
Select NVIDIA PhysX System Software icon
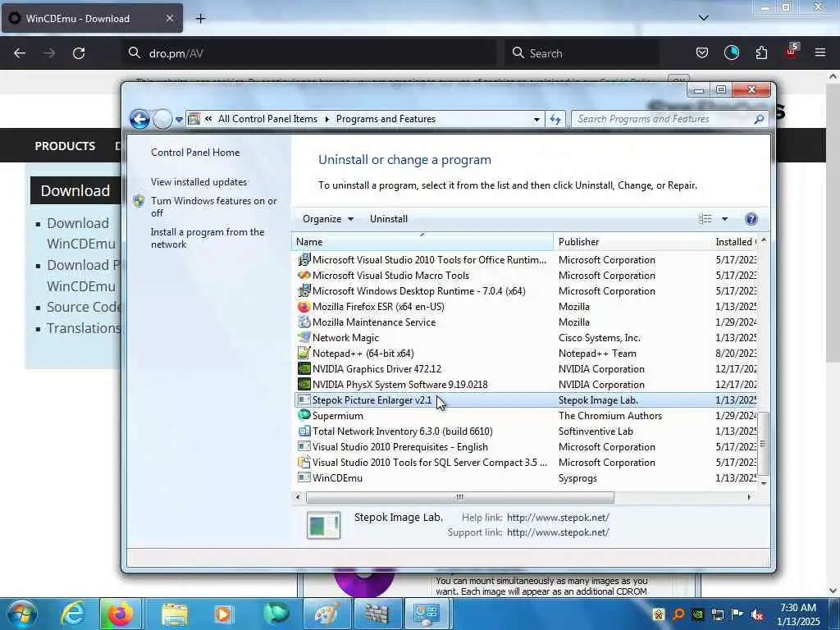pyautogui.click(x=304, y=384)
